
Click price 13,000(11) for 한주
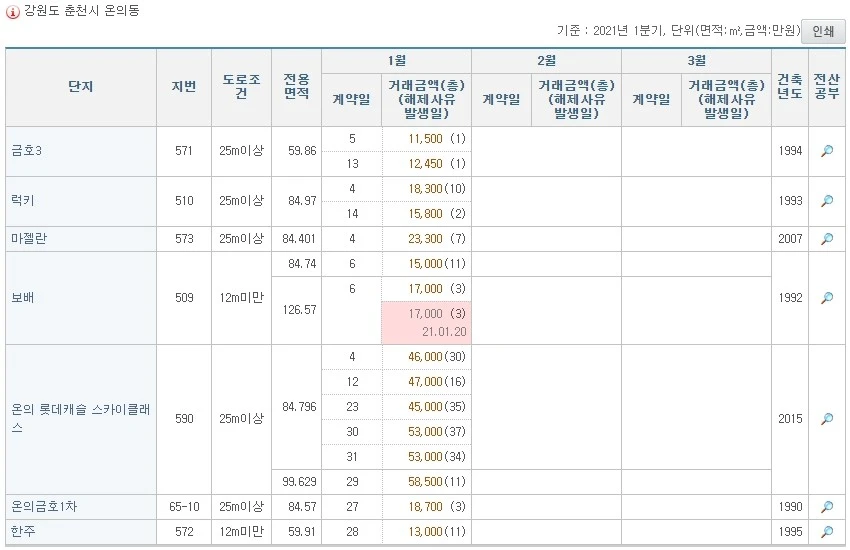click(437, 532)
